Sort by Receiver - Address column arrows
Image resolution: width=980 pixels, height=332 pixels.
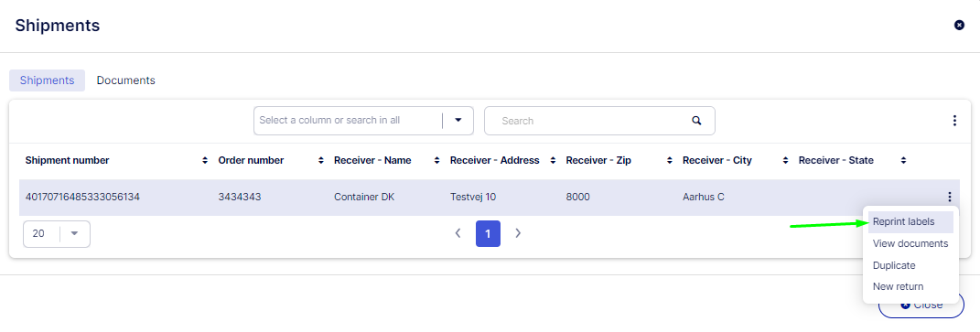(553, 161)
